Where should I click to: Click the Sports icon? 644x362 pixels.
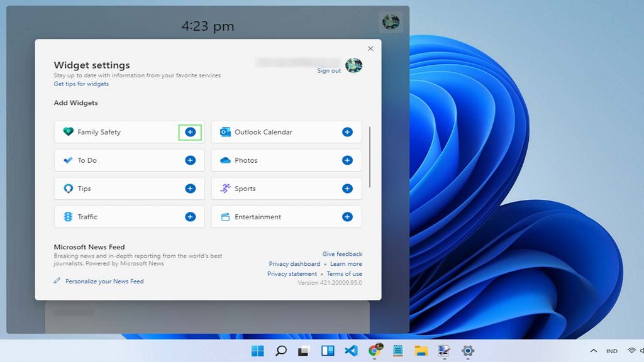[x=225, y=189]
